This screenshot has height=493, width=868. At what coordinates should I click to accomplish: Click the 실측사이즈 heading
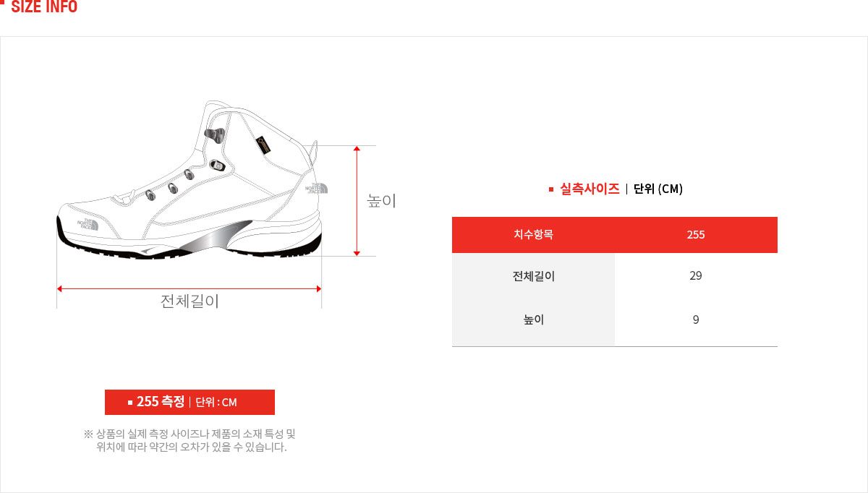pyautogui.click(x=590, y=189)
